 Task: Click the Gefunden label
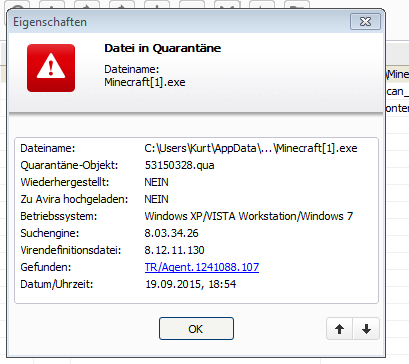click(x=46, y=267)
